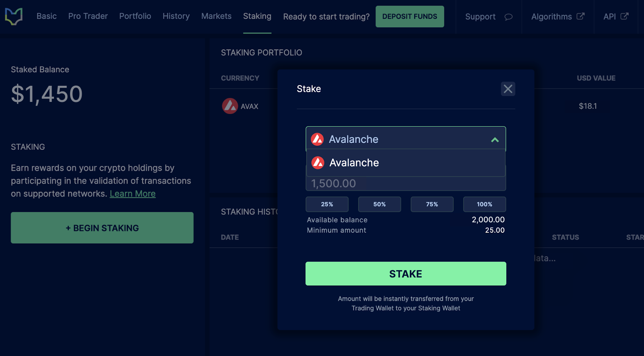
Task: Click the Stake dialog title
Action: click(309, 89)
